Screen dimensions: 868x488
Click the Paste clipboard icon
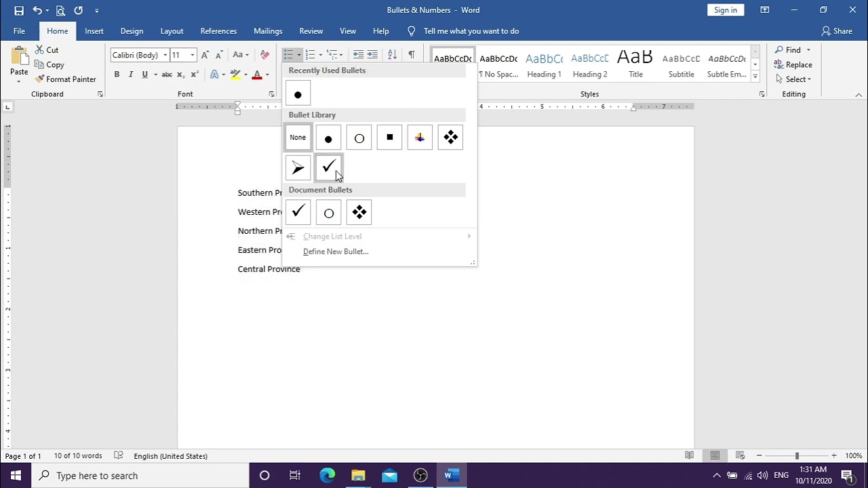coord(19,57)
